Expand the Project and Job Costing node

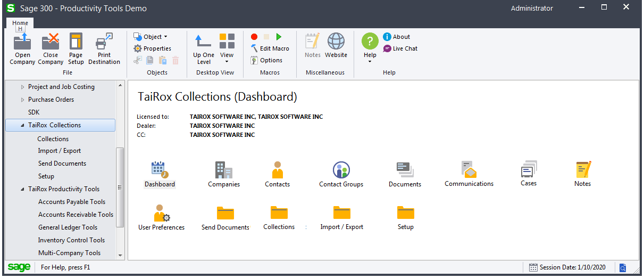click(x=22, y=87)
